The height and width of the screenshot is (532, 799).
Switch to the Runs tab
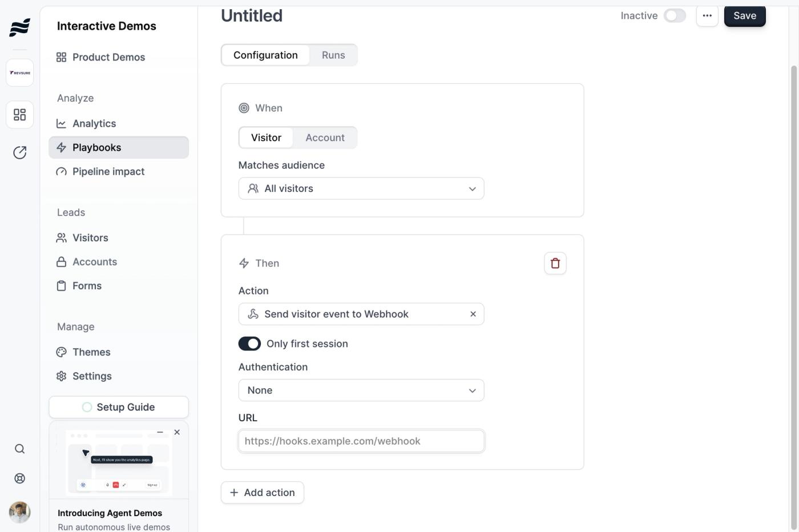333,55
